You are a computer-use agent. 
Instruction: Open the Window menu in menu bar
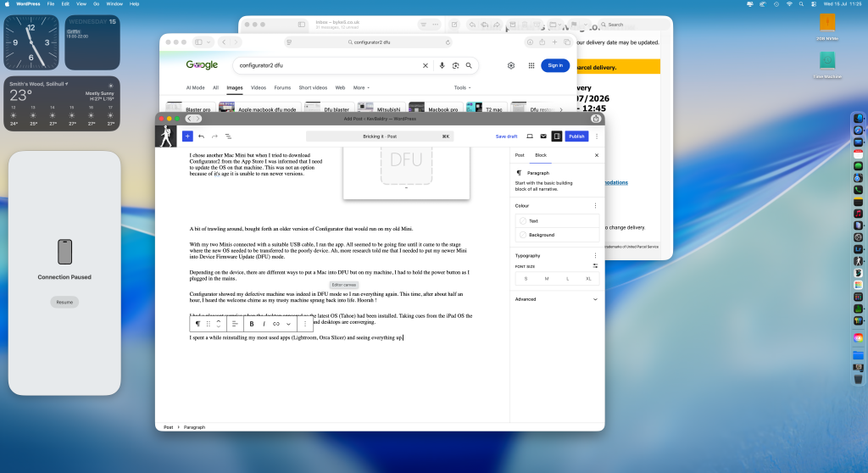(x=114, y=4)
